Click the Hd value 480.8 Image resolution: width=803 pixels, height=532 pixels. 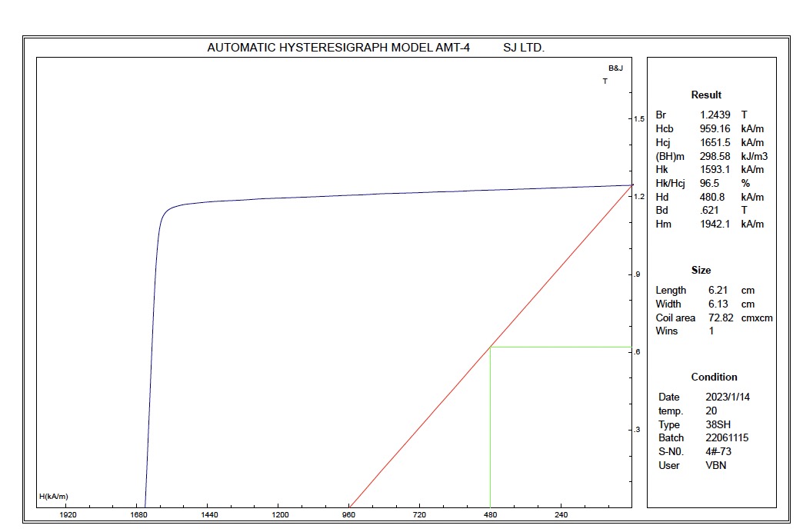point(711,197)
